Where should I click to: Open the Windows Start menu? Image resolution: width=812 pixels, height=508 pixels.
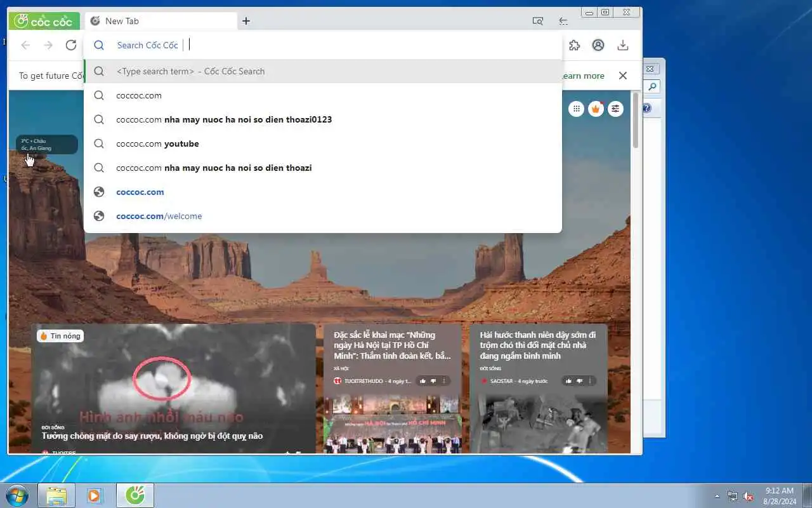[17, 495]
